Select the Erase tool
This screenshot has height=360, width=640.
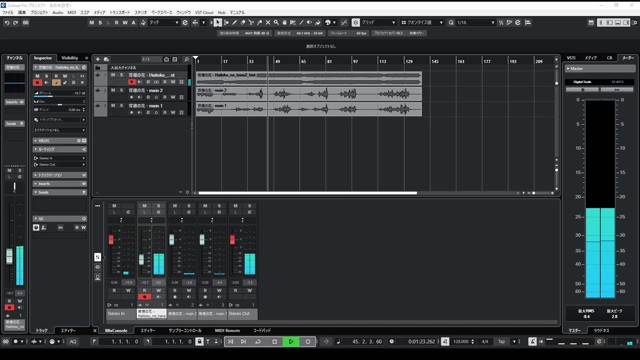point(243,23)
